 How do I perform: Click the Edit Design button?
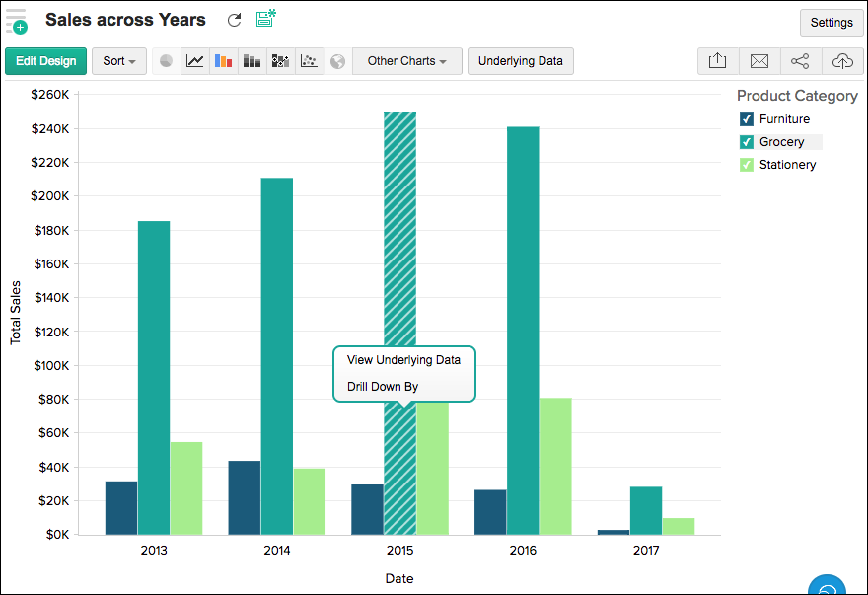tap(45, 61)
